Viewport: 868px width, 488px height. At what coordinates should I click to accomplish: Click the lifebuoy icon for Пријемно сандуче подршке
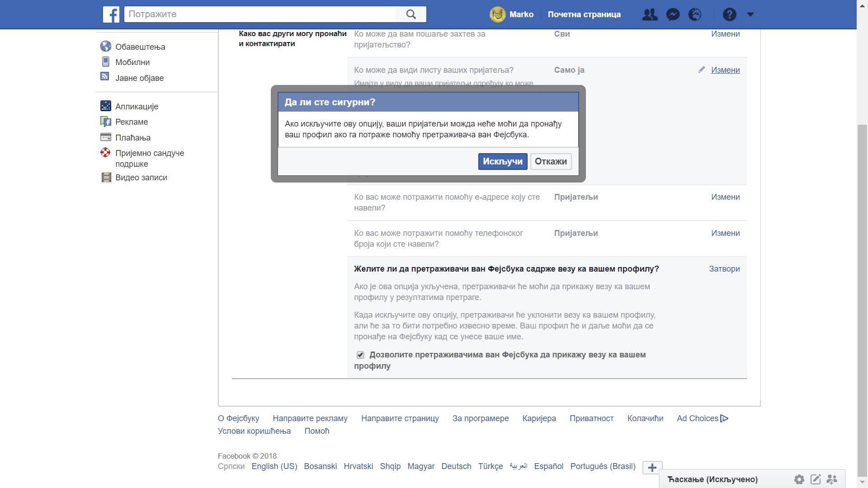(106, 153)
